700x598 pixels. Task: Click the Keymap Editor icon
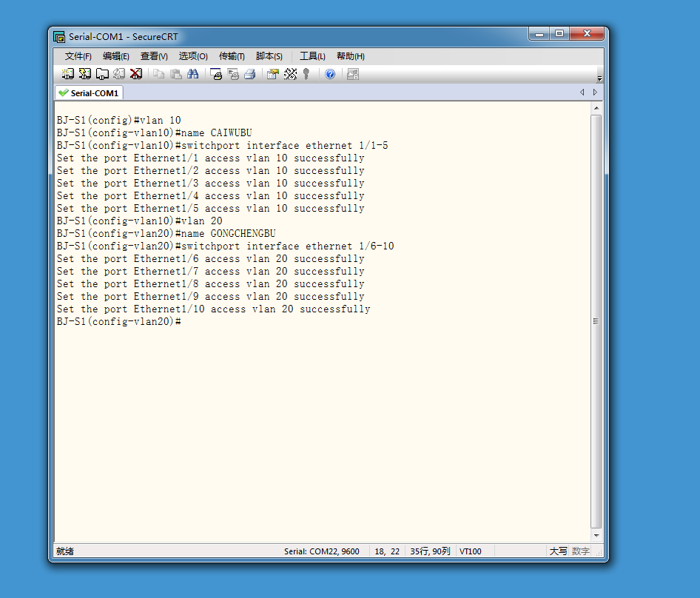click(x=290, y=74)
